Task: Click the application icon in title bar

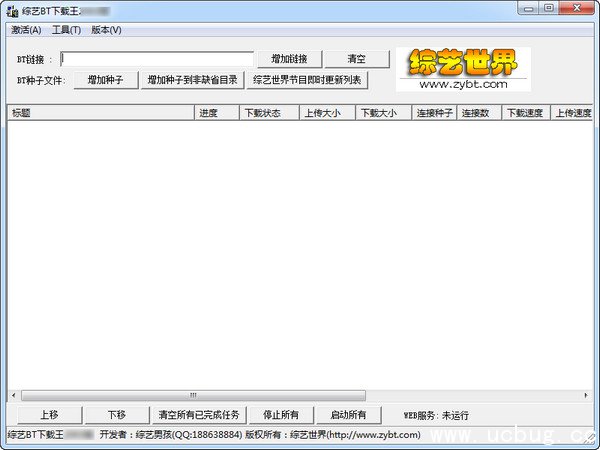Action: (x=13, y=11)
